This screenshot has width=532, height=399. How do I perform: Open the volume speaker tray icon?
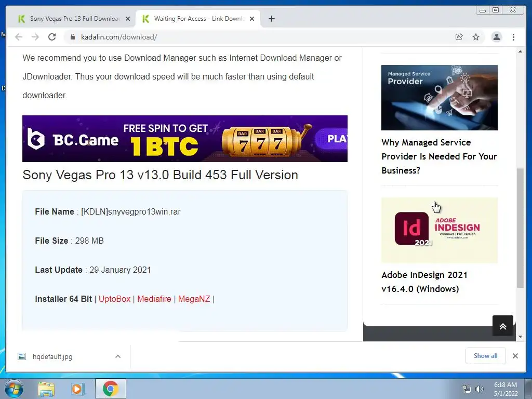click(x=479, y=390)
